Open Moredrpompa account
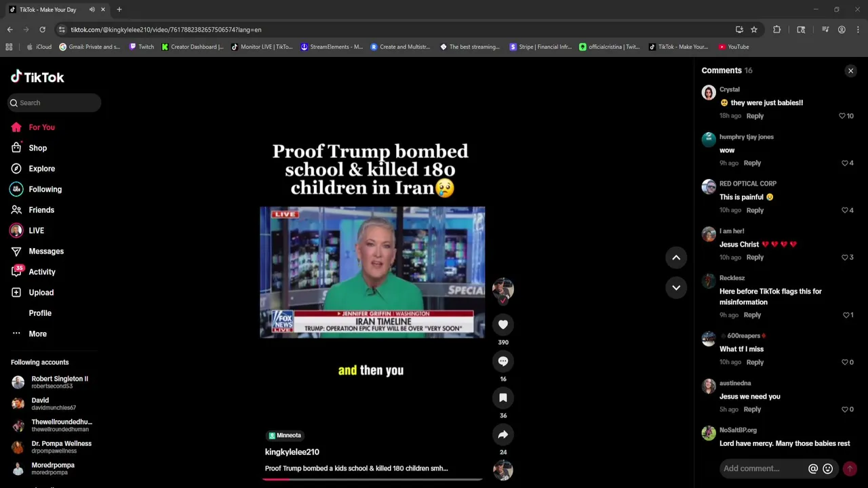Viewport: 868px width, 488px height. (x=53, y=469)
